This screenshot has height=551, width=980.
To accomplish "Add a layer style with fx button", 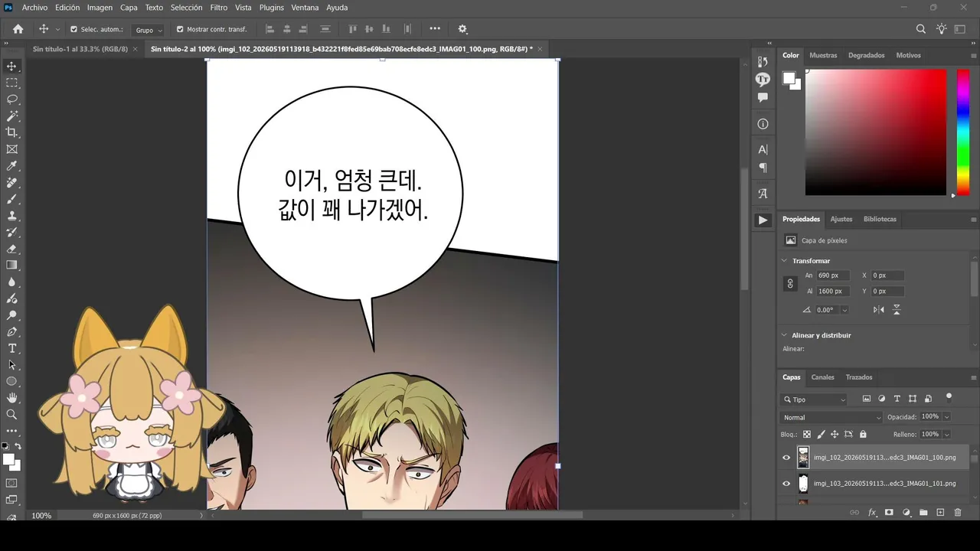I will tap(872, 512).
